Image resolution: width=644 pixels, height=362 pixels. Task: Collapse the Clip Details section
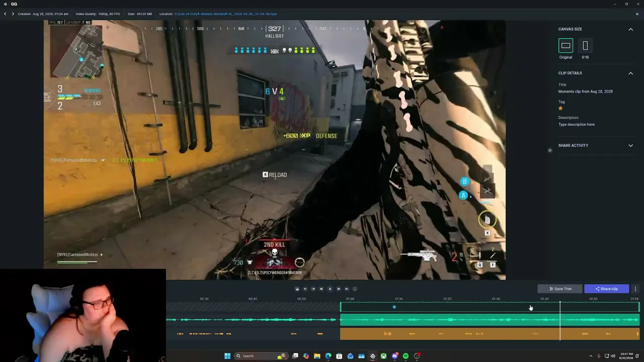630,73
